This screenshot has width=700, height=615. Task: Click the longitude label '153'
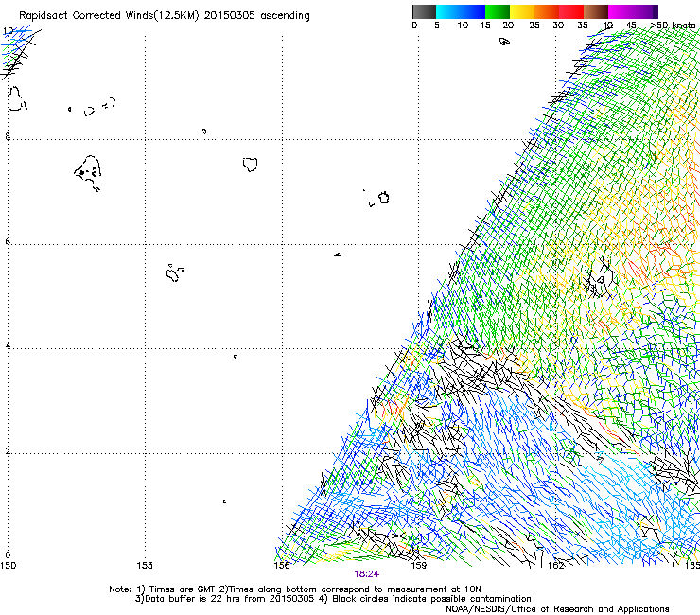145,566
